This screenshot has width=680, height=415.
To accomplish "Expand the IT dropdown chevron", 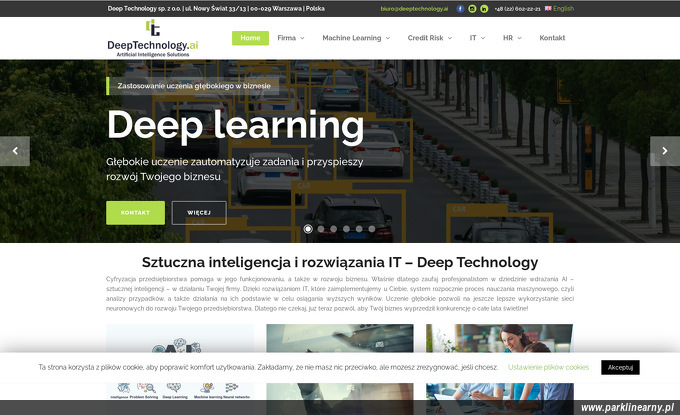I will (483, 38).
